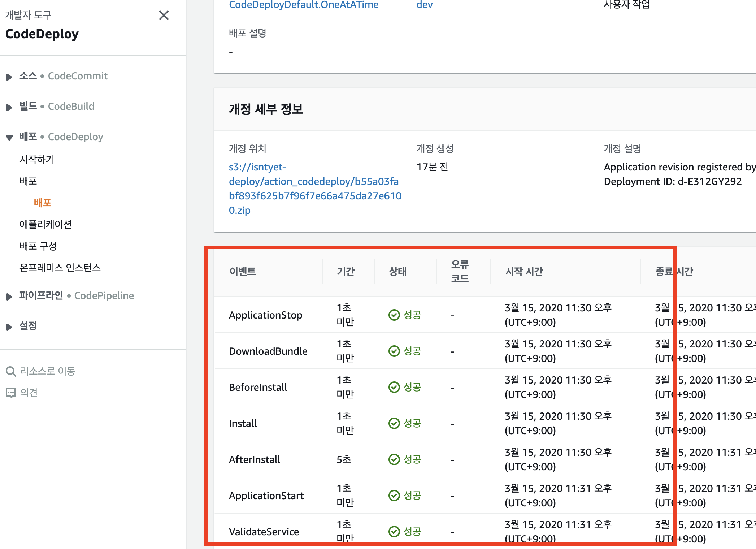Select the orange 배포 sub-item
The height and width of the screenshot is (549, 756).
(43, 203)
